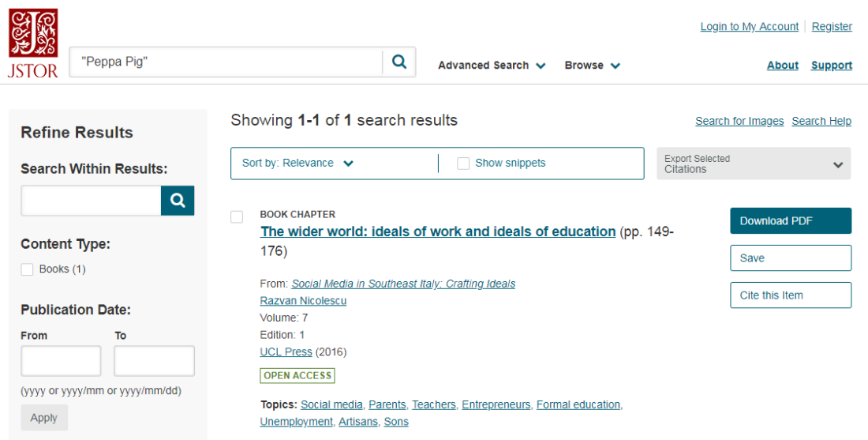Expand the Export Selected Citations dropdown

(754, 164)
